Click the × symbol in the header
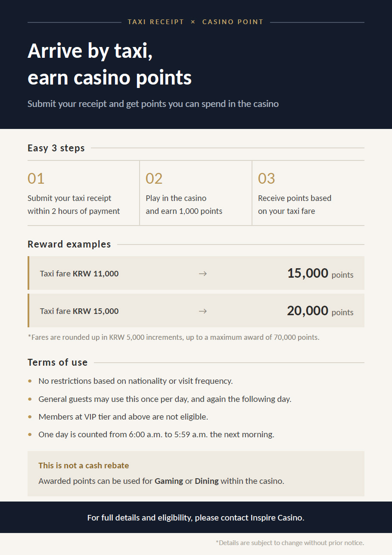Screen dimensions: 392x555 click(193, 22)
